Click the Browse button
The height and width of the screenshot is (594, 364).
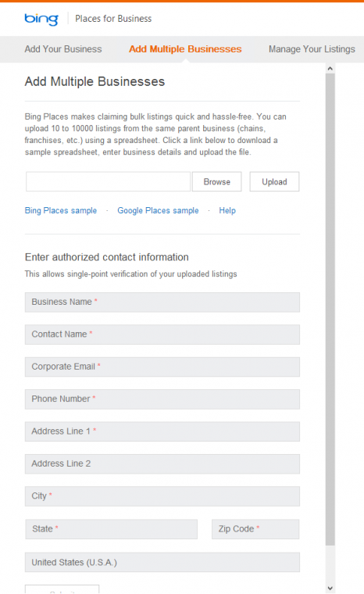216,182
